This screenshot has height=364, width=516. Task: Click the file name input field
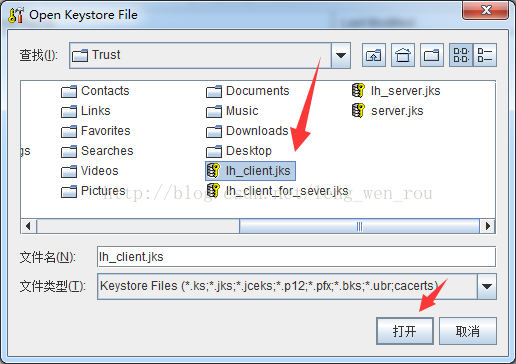coord(296,257)
